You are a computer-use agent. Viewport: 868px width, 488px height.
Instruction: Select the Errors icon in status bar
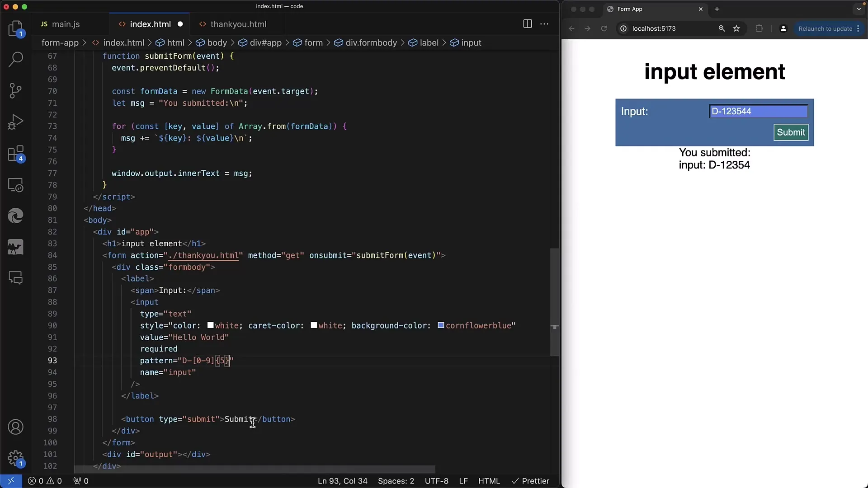[x=33, y=481]
